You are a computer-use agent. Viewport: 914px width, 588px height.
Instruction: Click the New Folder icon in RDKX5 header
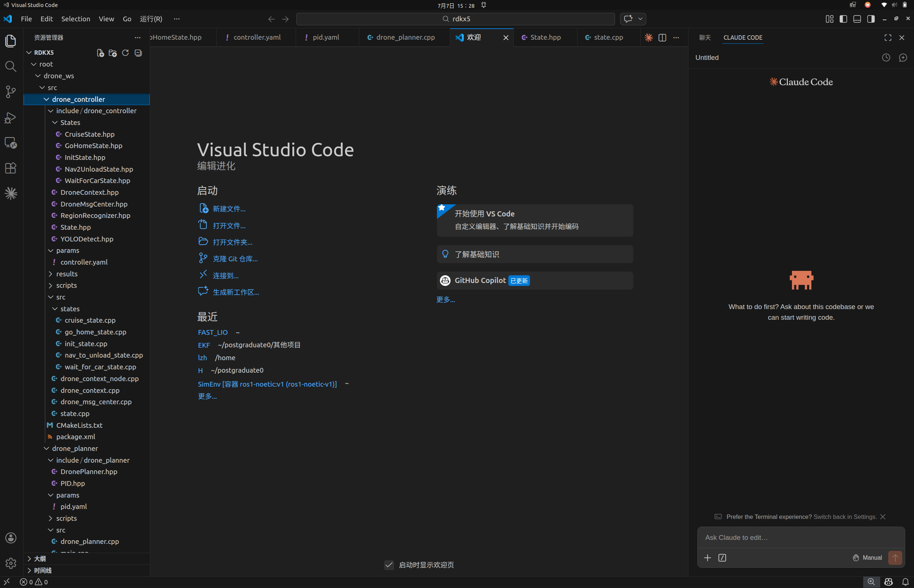tap(113, 53)
